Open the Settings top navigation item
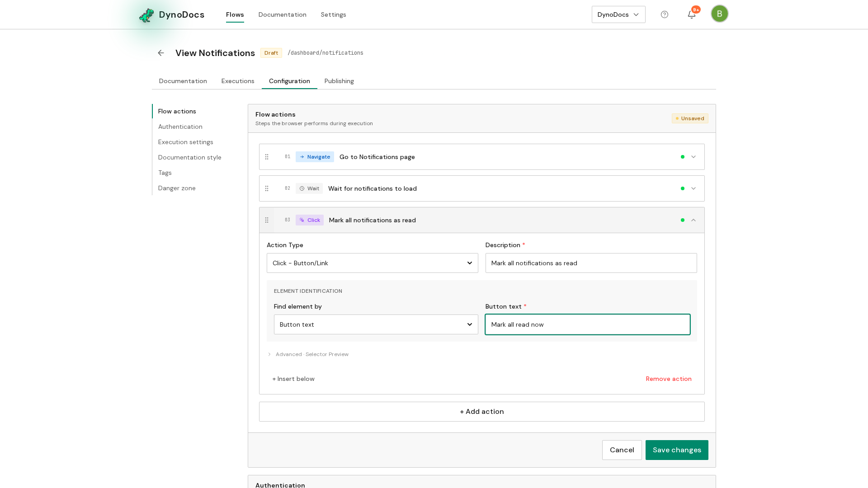 click(334, 14)
